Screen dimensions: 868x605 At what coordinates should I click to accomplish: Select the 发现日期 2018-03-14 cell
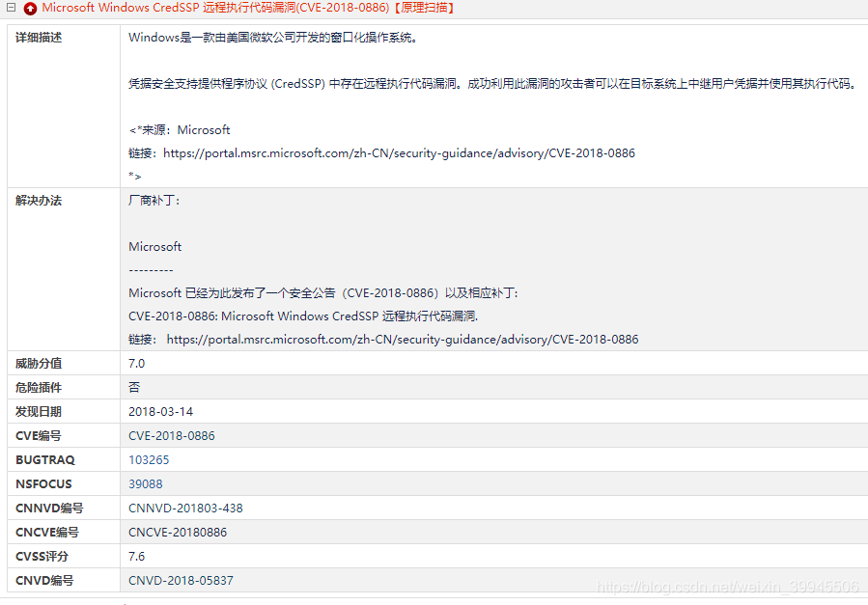[x=160, y=411]
